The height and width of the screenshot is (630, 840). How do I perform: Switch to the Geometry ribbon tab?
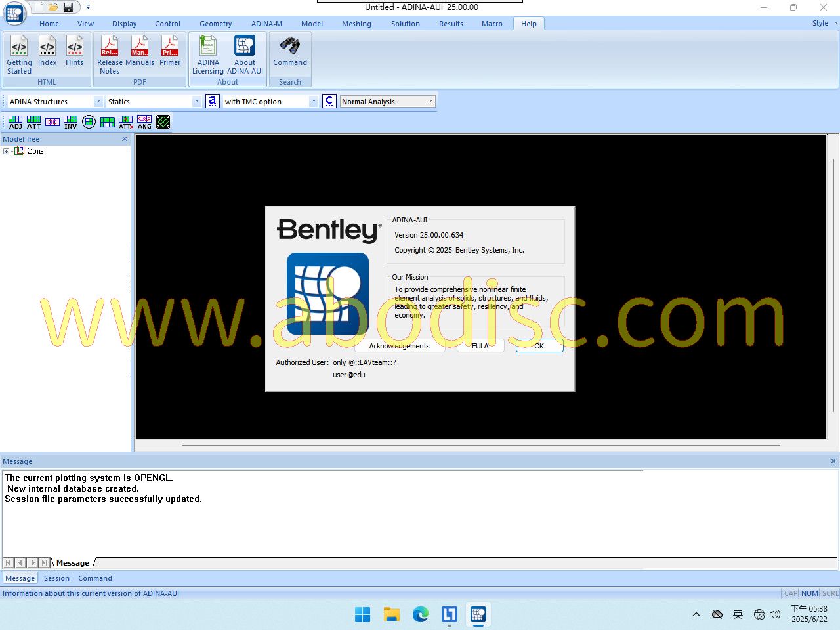tap(216, 24)
